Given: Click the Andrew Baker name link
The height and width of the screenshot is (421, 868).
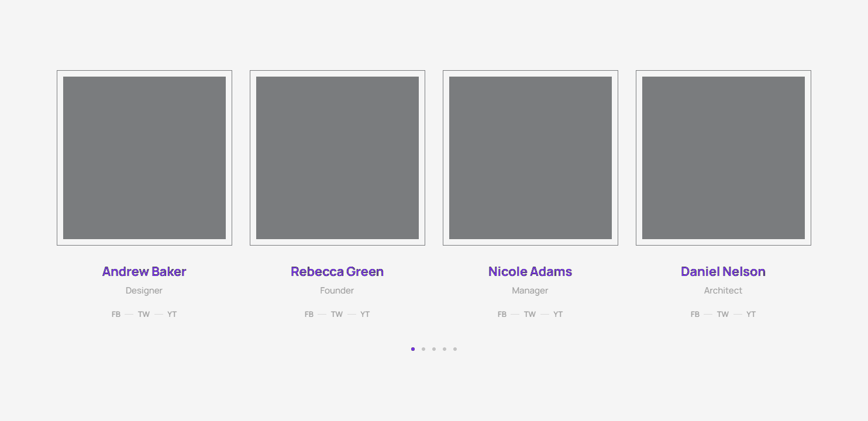Looking at the screenshot, I should point(144,271).
